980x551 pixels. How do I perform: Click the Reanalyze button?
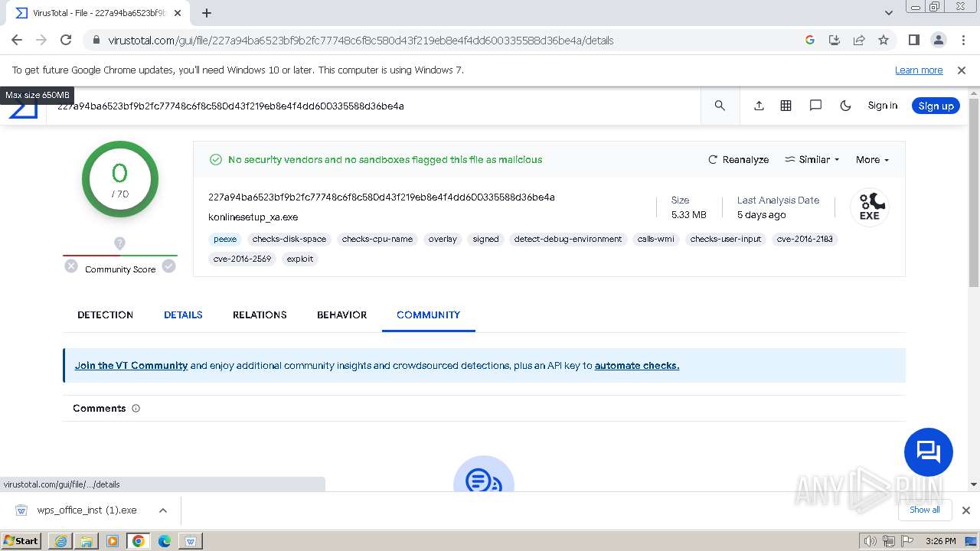coord(738,159)
